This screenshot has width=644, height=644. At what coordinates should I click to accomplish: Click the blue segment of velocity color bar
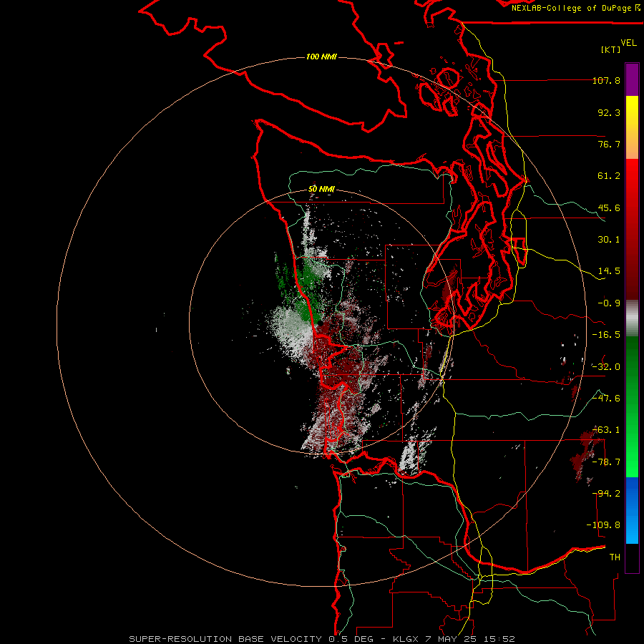632,510
